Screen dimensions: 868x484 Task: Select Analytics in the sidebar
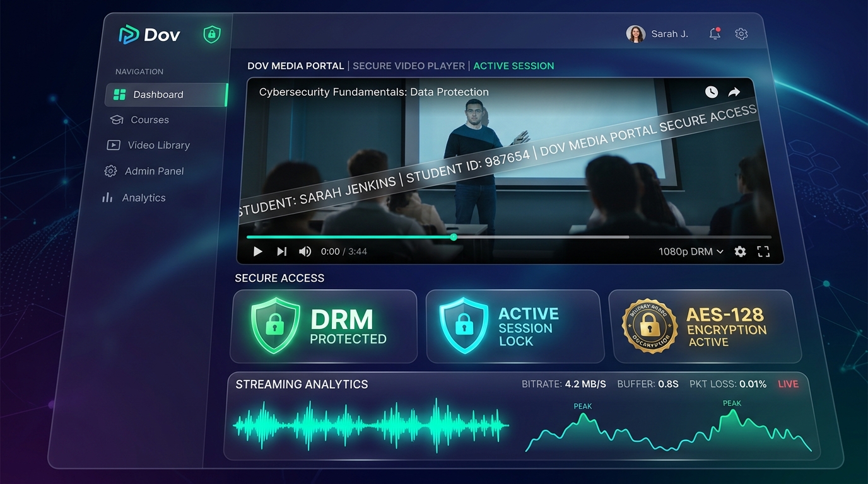coord(134,198)
